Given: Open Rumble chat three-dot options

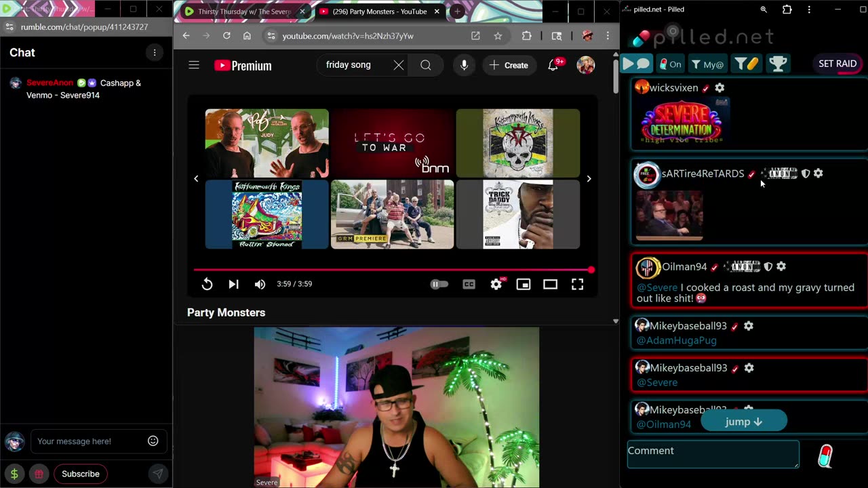Looking at the screenshot, I should coord(155,52).
